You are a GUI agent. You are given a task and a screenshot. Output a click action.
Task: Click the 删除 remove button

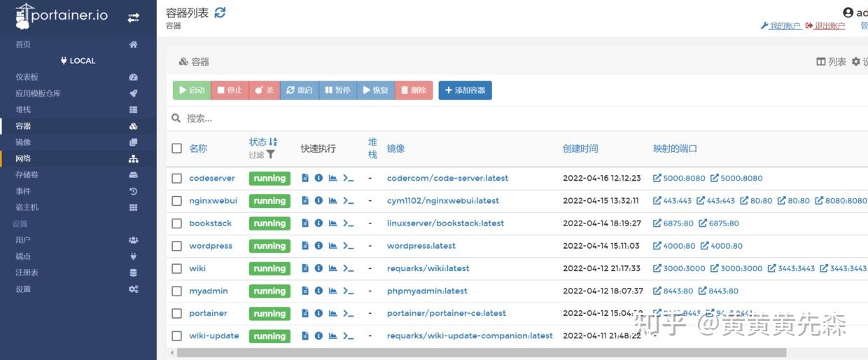(414, 90)
